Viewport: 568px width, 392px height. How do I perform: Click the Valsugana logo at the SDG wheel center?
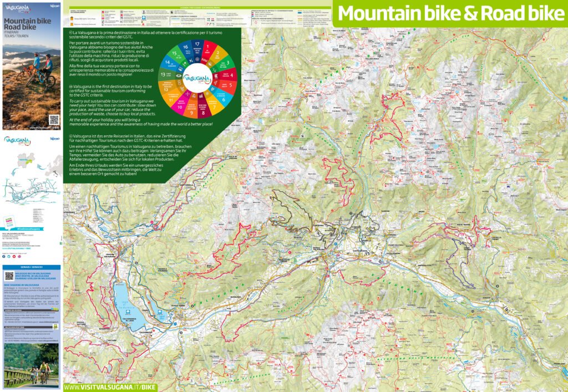coord(197,79)
